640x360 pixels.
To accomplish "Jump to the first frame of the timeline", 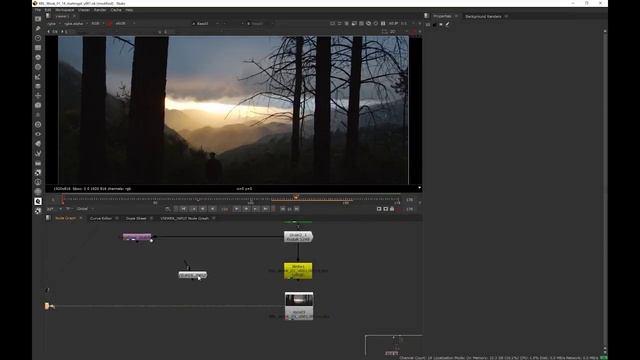I will pos(184,209).
